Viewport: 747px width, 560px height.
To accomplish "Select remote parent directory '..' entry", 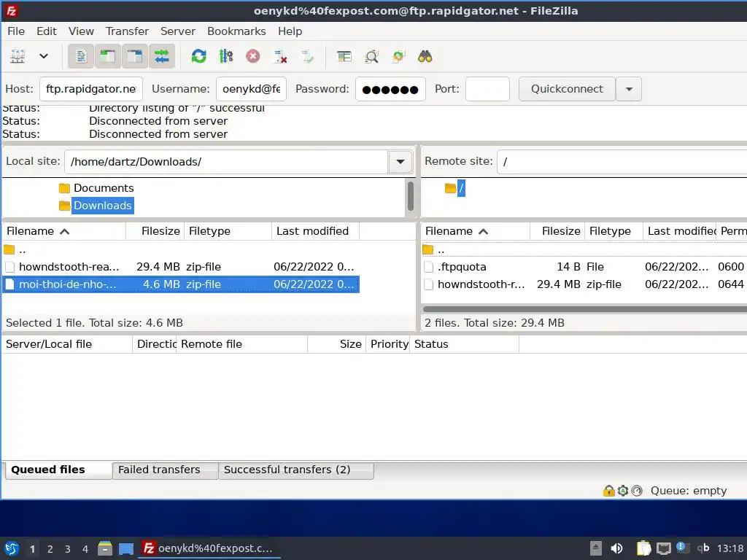I will click(x=584, y=249).
